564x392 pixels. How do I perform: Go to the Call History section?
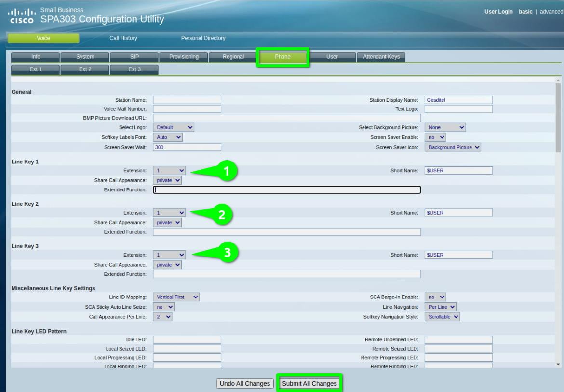click(x=123, y=38)
